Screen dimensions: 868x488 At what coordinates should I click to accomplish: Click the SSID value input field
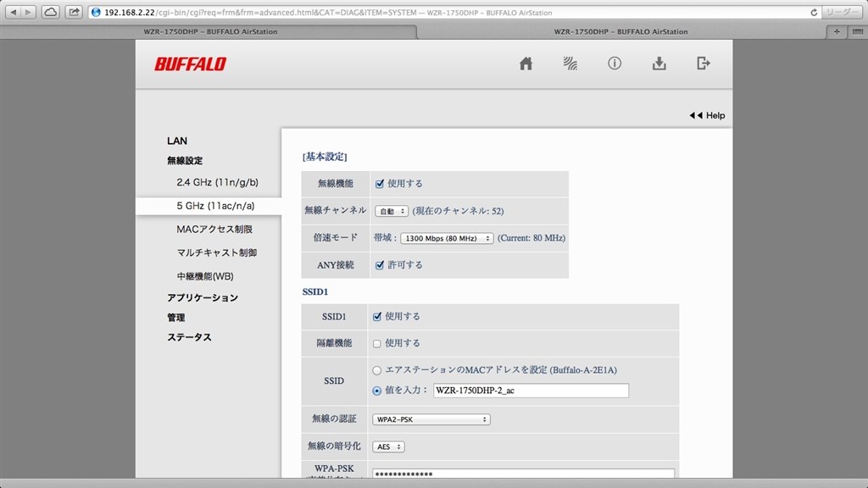coord(531,391)
